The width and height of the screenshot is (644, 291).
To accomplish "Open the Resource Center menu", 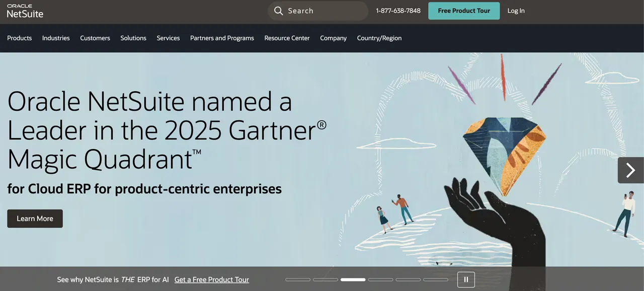I will tap(287, 38).
